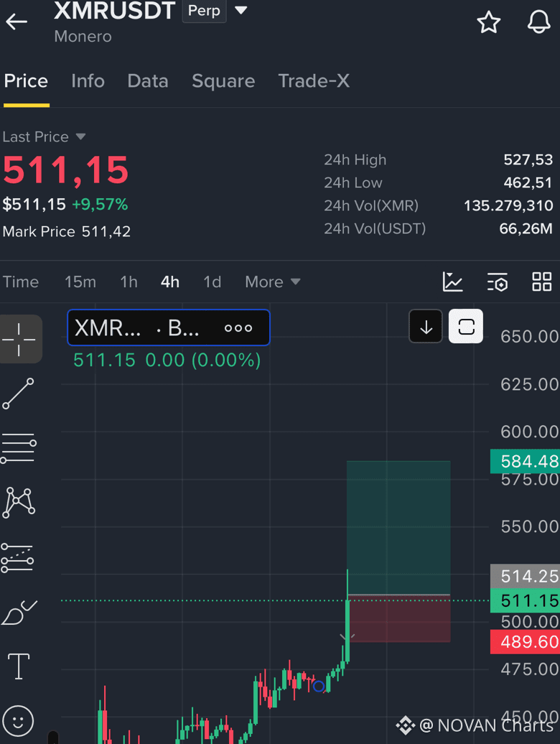Expand the More timeframes dropdown
Screen dimensions: 560x744
273,282
